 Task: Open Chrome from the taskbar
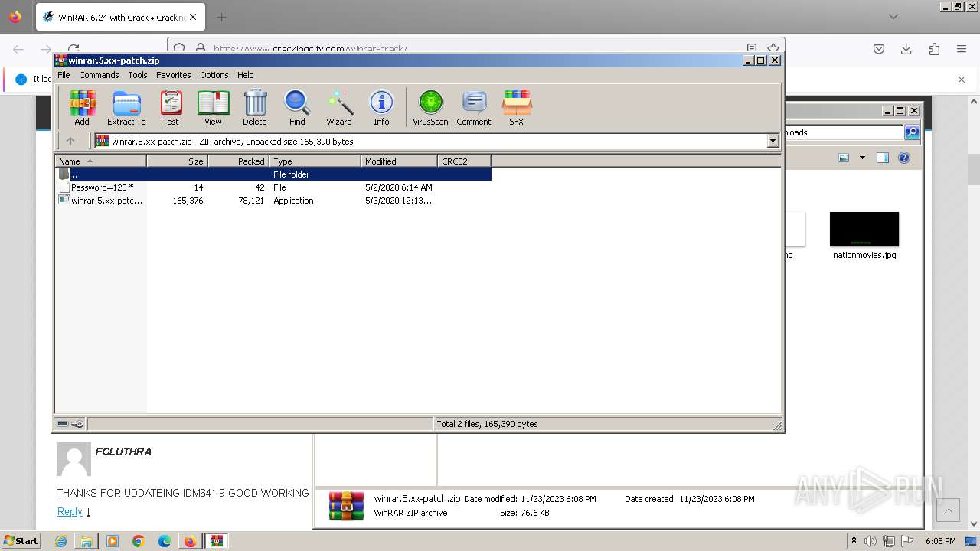coord(139,541)
